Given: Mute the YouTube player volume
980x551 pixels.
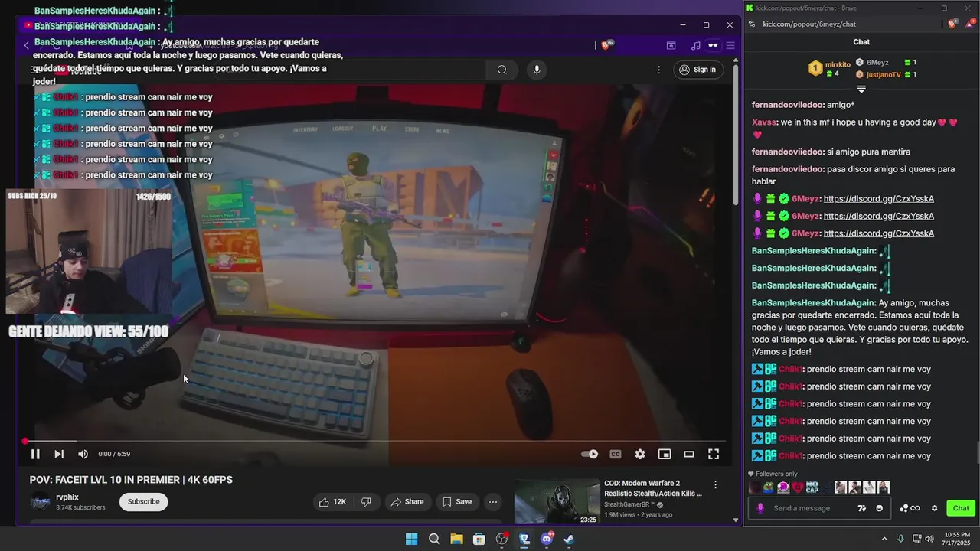Looking at the screenshot, I should (83, 454).
